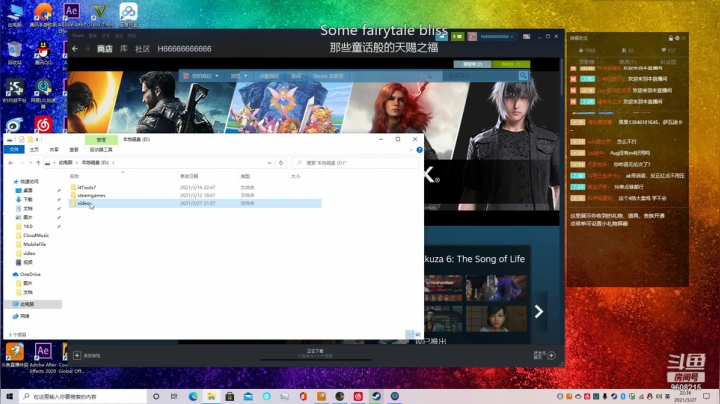Image resolution: width=720 pixels, height=404 pixels.
Task: Open Mail app on taskbar
Action: [x=248, y=396]
